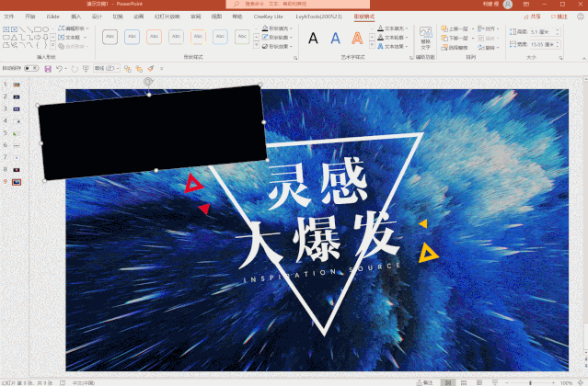Viewport: 588px width, 386px height.
Task: Click the blue A WordArt style
Action: 335,38
